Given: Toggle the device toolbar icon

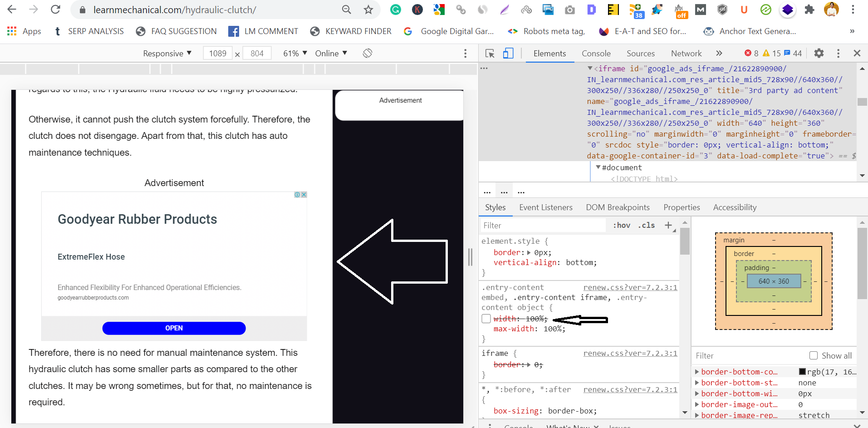Looking at the screenshot, I should [508, 54].
